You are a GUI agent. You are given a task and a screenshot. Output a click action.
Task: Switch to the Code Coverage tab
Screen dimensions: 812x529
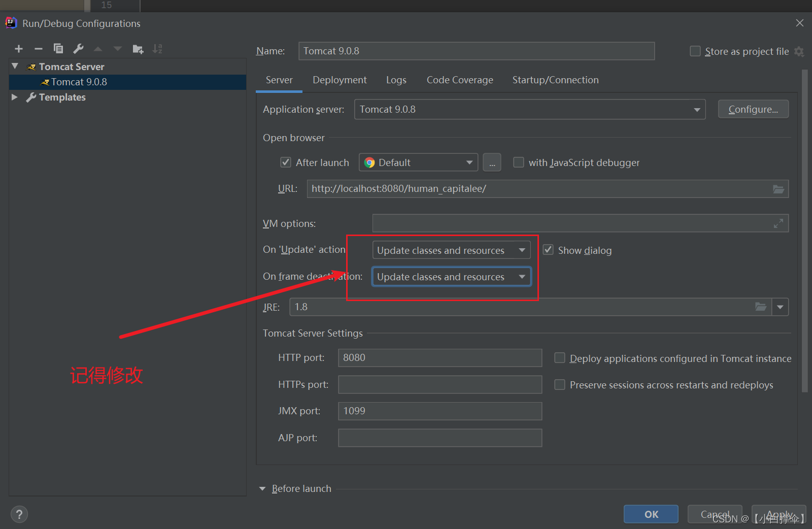point(460,80)
